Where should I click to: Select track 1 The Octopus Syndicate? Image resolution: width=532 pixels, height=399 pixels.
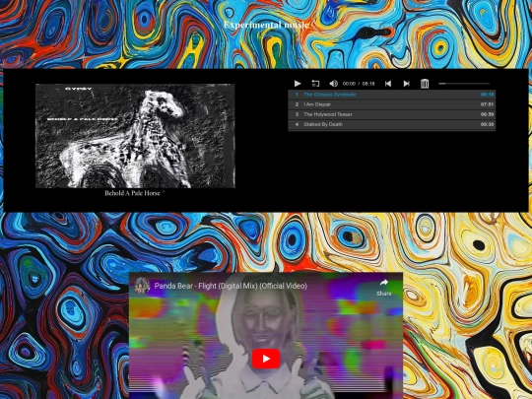[x=391, y=95]
